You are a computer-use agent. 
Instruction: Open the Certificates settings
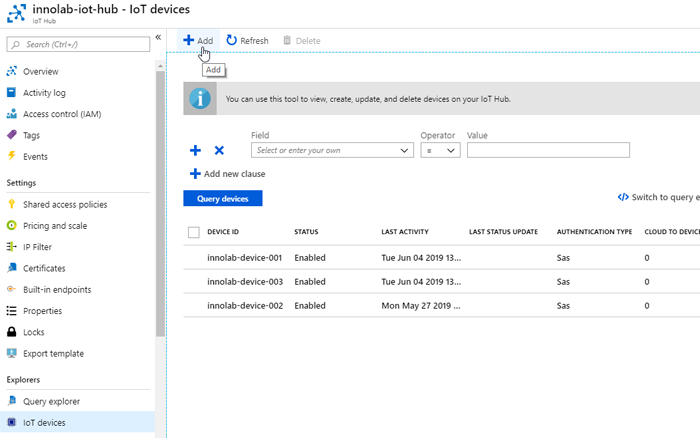(44, 268)
